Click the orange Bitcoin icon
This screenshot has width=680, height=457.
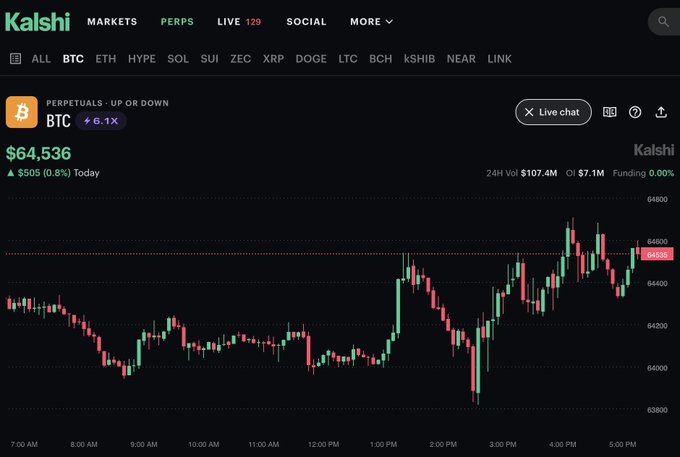[x=22, y=112]
